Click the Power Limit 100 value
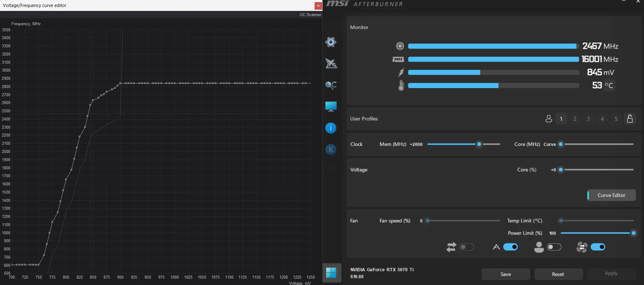This screenshot has height=285, width=644. (553, 233)
